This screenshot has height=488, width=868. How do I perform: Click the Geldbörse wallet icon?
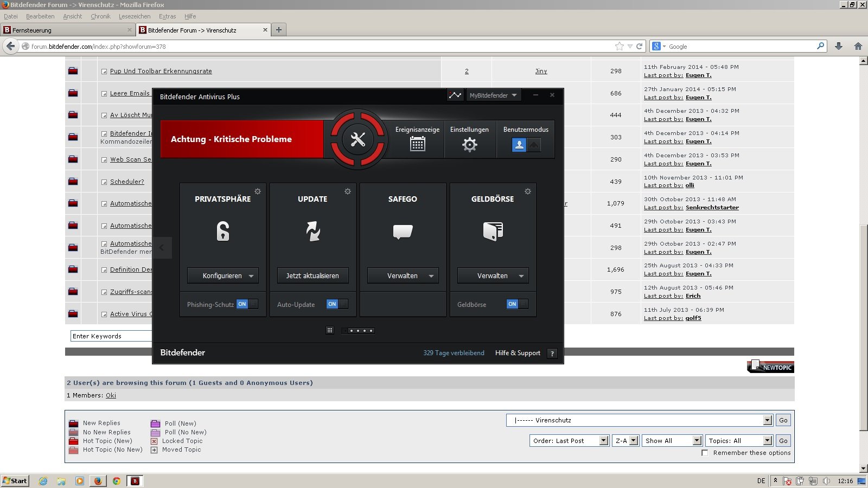click(493, 231)
